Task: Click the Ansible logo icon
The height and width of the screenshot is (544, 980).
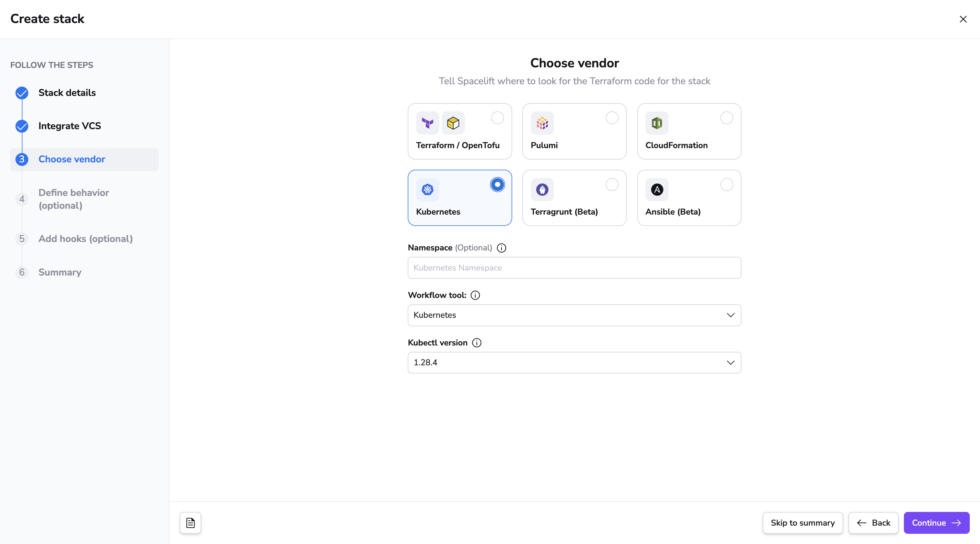Action: pos(657,189)
